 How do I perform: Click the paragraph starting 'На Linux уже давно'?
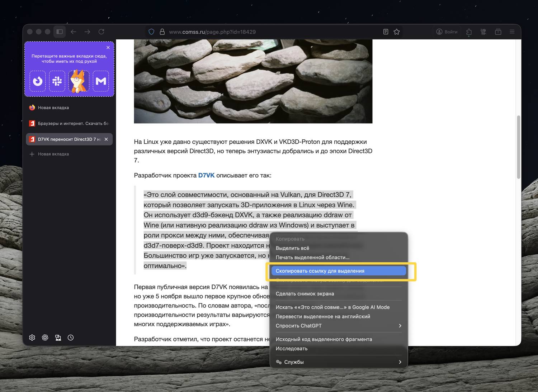(253, 151)
